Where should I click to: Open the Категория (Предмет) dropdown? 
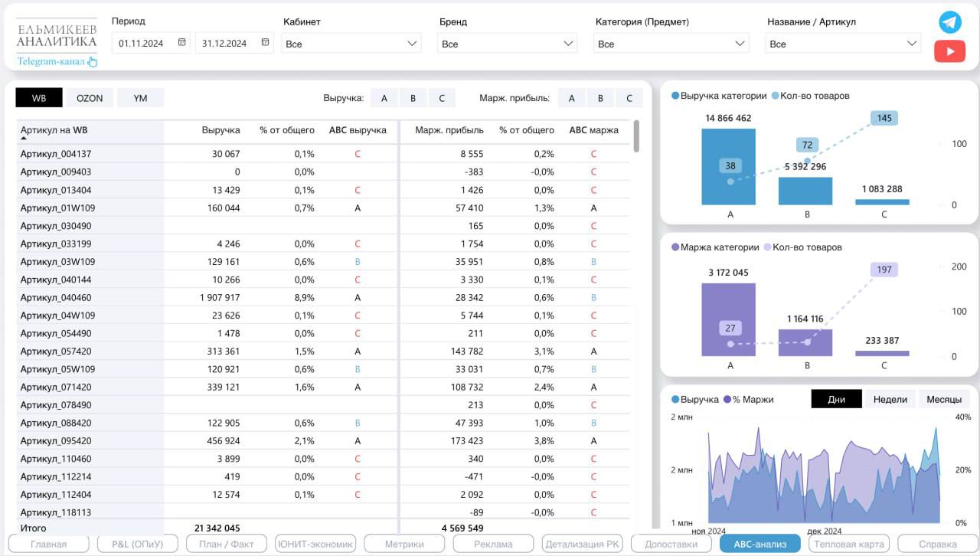(671, 44)
